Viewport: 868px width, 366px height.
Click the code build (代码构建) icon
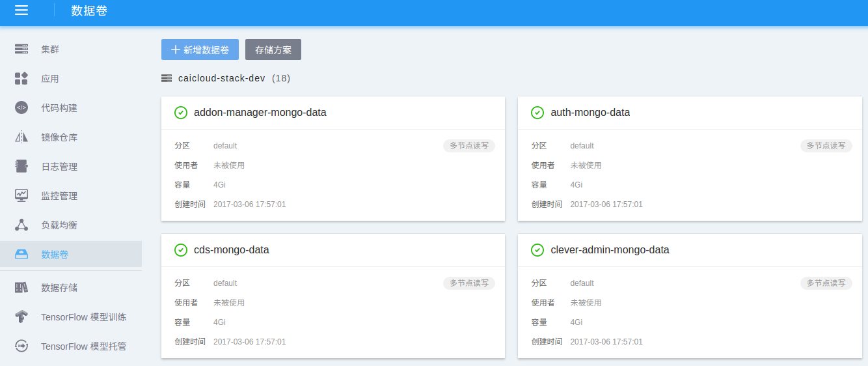pos(21,108)
